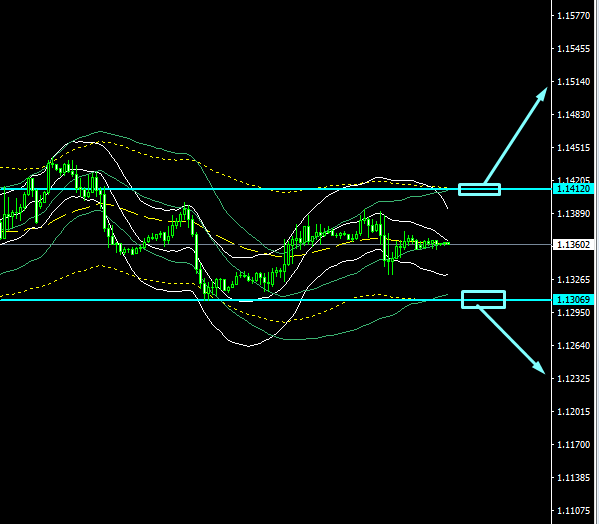Click the 1.13265 price scale label

click(573, 280)
